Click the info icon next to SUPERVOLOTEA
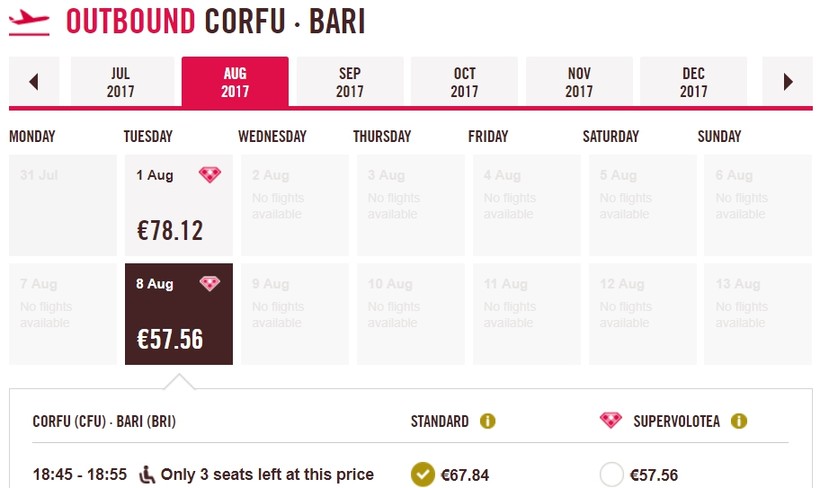This screenshot has width=820, height=488. click(739, 421)
